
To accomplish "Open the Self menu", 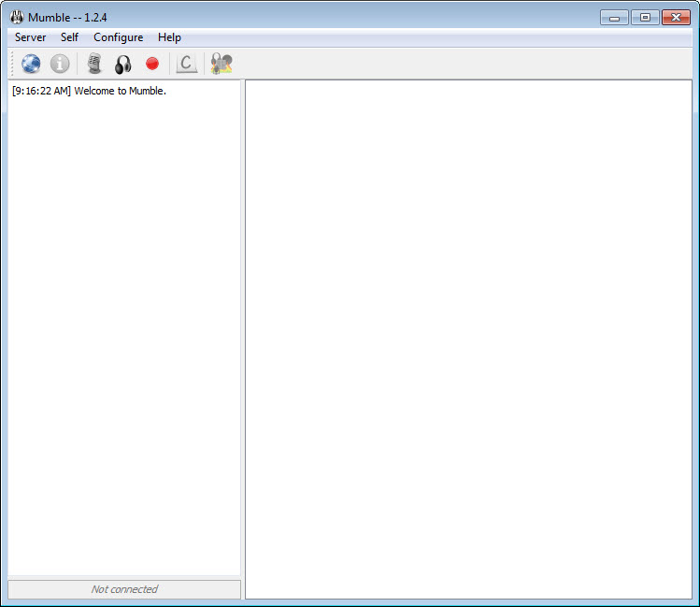I will 69,37.
